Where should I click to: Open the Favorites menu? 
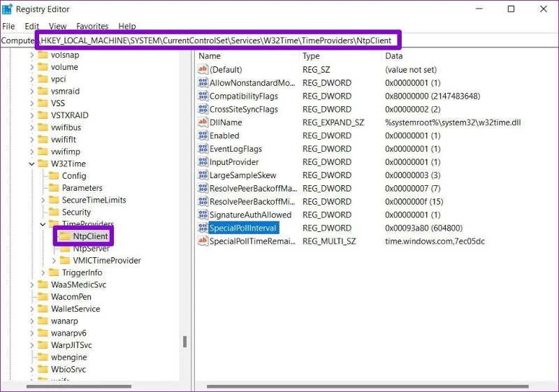point(92,26)
